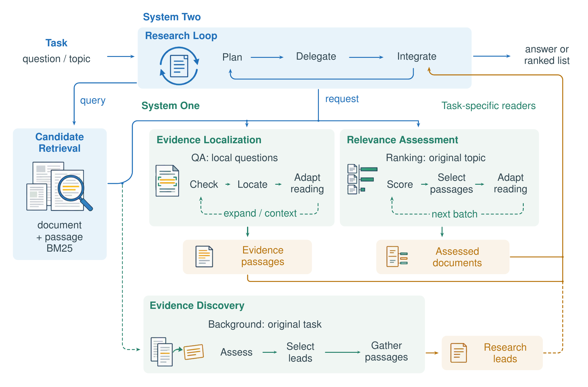The image size is (588, 387).
Task: Click the Evidence passages document icon
Action: click(x=204, y=256)
